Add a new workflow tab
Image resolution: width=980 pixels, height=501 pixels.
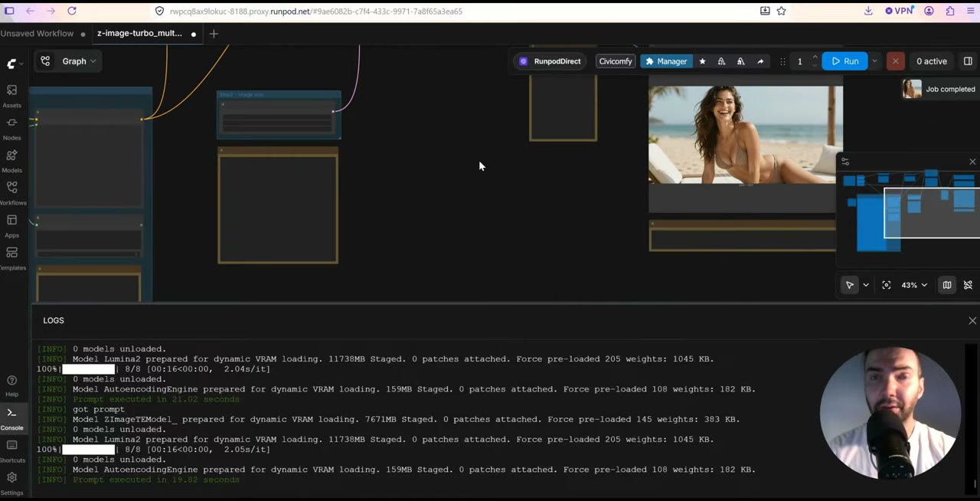tap(214, 34)
